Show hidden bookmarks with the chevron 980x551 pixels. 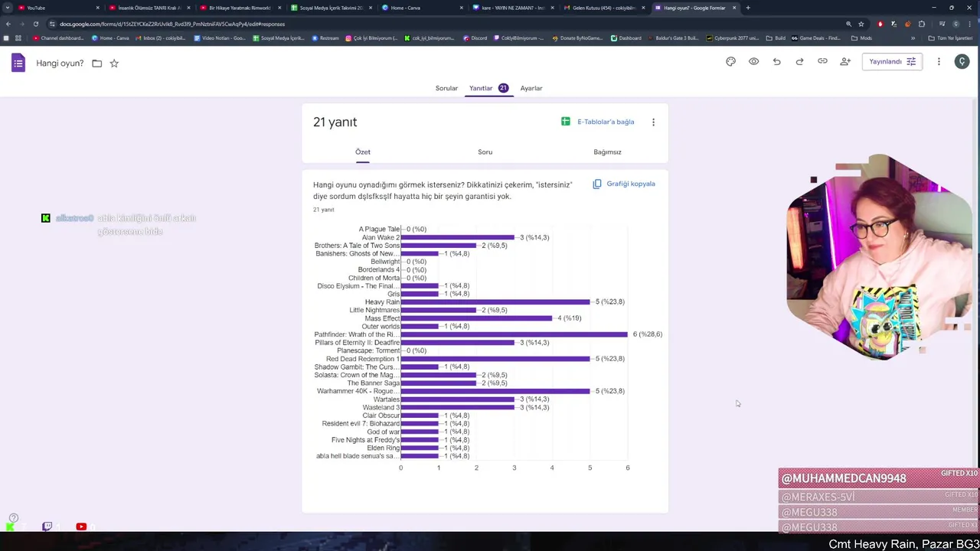(913, 38)
